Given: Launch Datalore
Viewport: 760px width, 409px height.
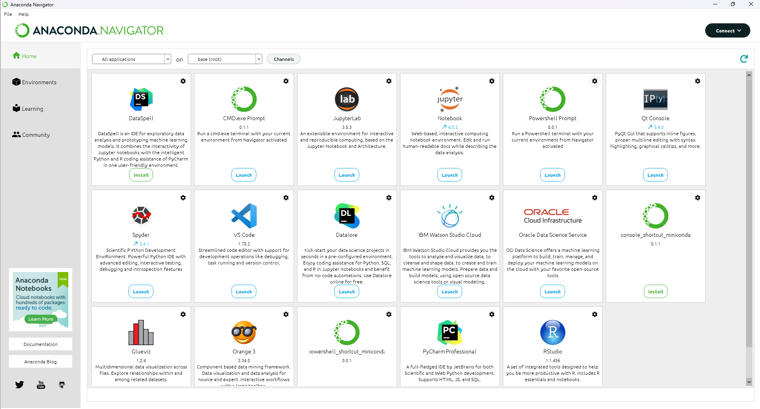Looking at the screenshot, I should click(x=347, y=292).
